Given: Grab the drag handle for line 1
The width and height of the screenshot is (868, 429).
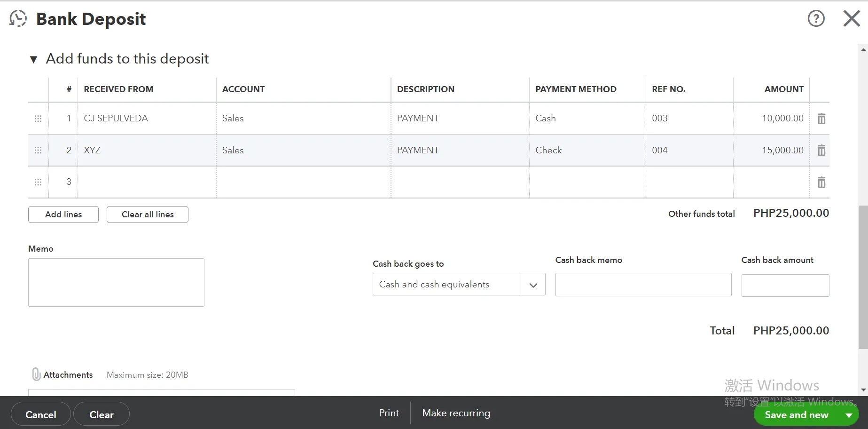Looking at the screenshot, I should tap(38, 119).
